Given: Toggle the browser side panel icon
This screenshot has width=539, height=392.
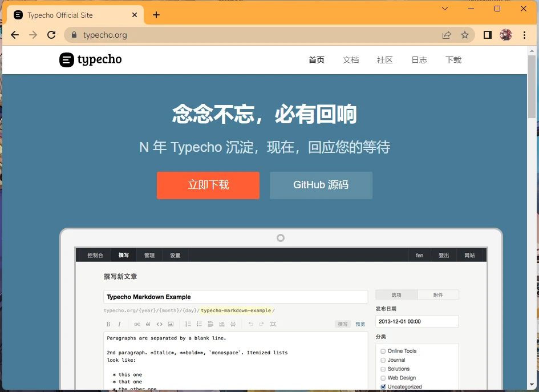Looking at the screenshot, I should click(x=488, y=35).
